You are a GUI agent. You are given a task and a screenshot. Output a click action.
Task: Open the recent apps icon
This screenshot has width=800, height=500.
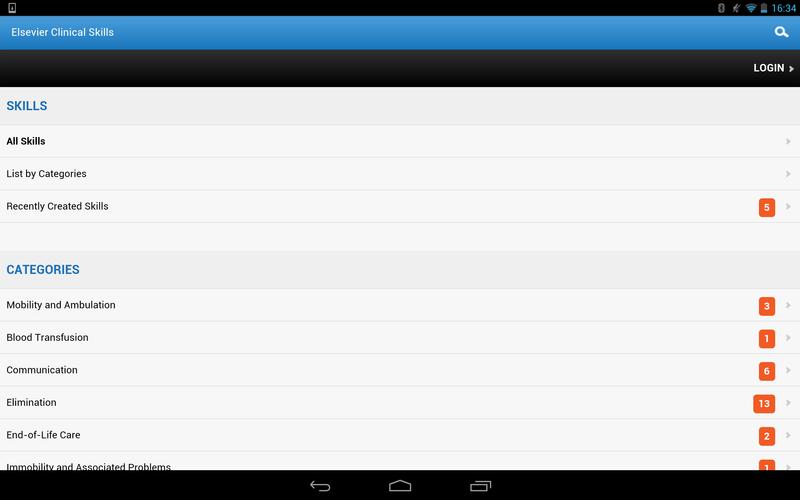[480, 486]
